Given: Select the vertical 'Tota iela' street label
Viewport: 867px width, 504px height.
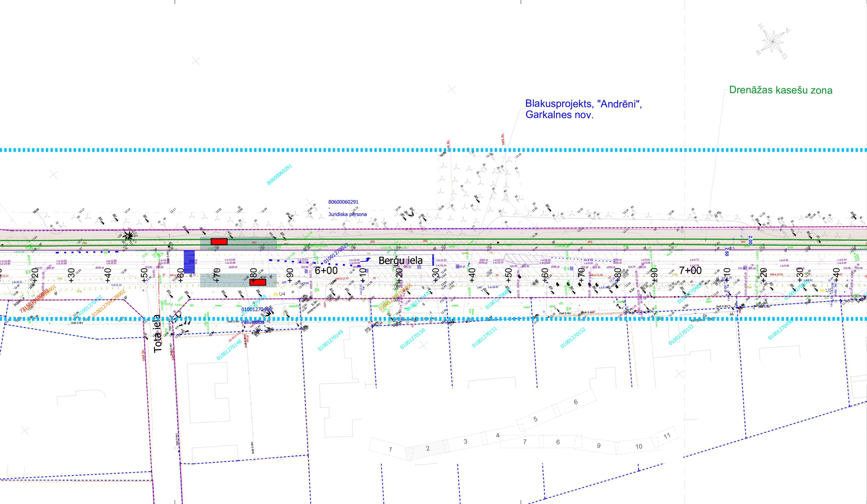Looking at the screenshot, I should (x=158, y=334).
